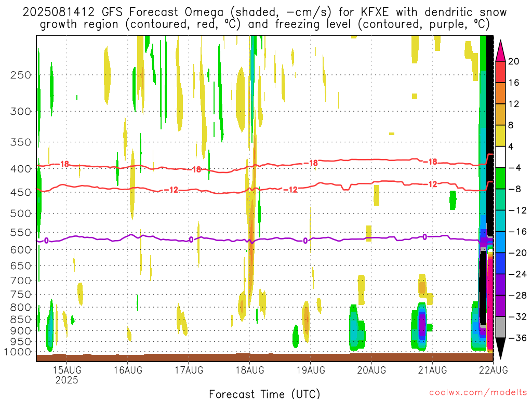Click the 2025 year label under 15AUG
Viewport: 532px width, 399px height.
click(67, 380)
